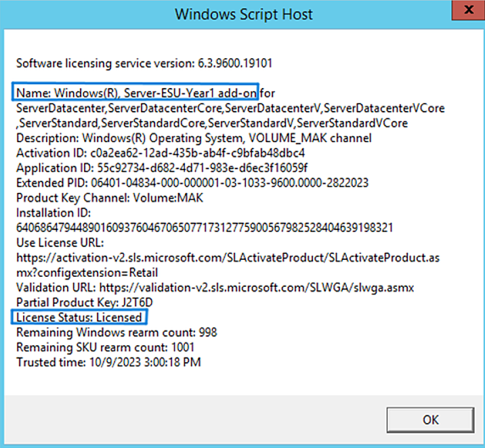Click the 'mx?configextension=Retail' text

87,273
